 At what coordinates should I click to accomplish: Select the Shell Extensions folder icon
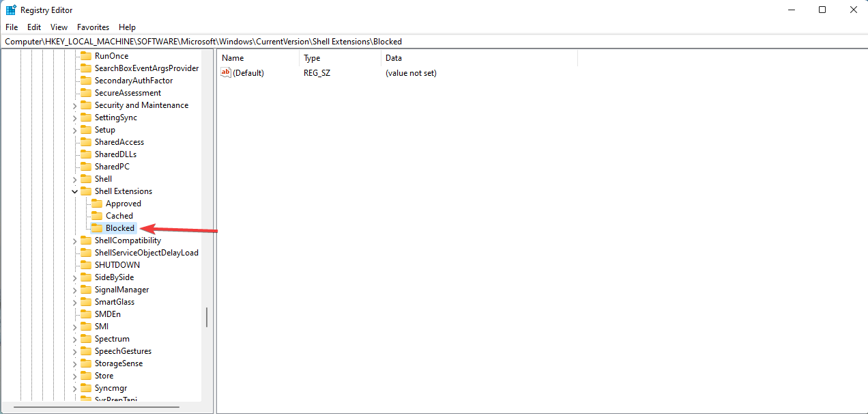(85, 191)
